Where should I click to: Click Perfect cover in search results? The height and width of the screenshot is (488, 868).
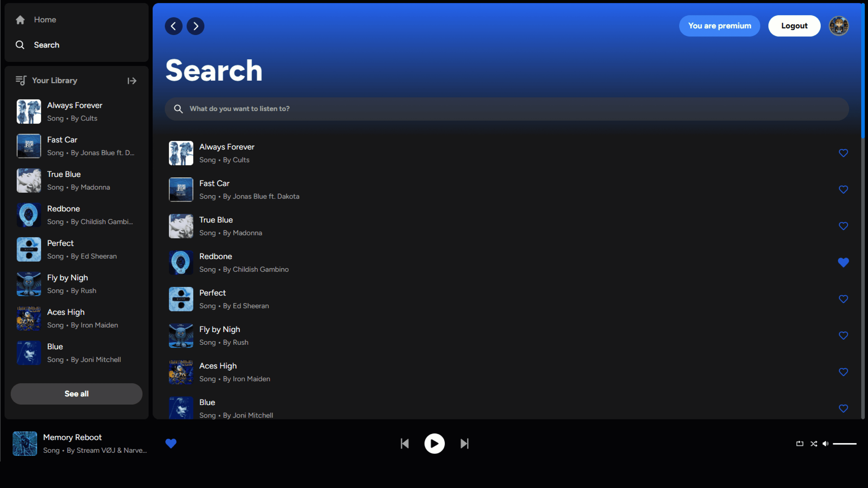[181, 299]
